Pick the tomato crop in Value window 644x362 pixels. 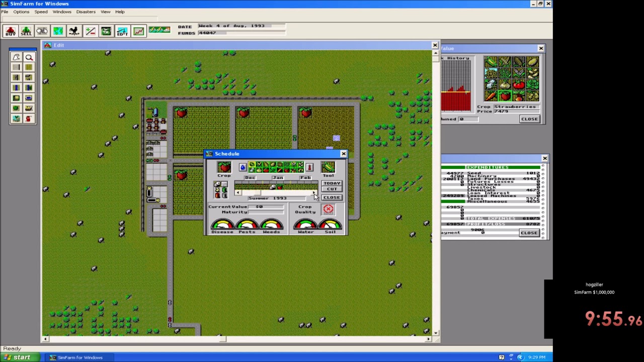click(519, 84)
